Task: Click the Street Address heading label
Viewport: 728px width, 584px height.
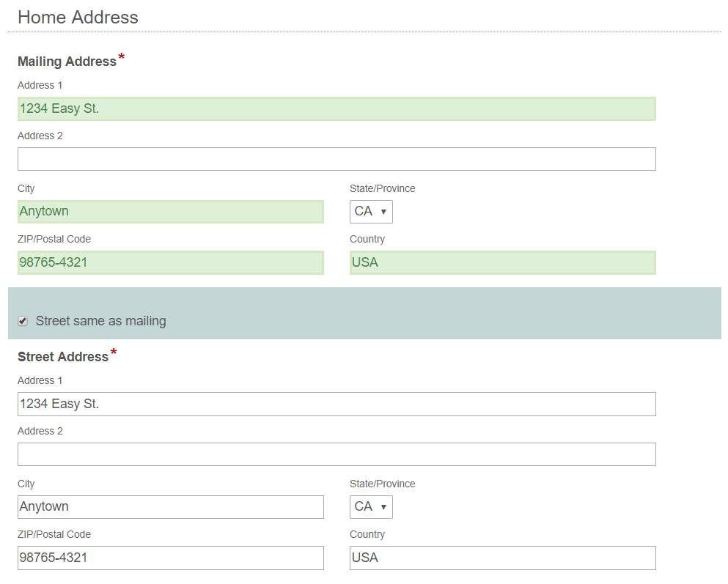Action: (x=63, y=357)
